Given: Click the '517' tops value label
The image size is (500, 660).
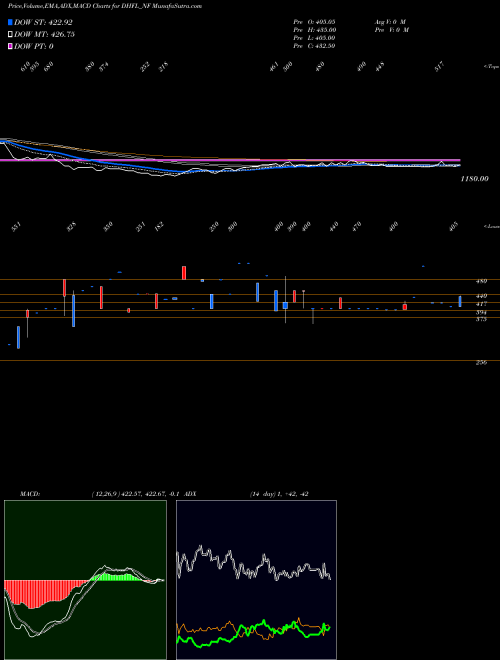Looking at the screenshot, I should tap(439, 67).
